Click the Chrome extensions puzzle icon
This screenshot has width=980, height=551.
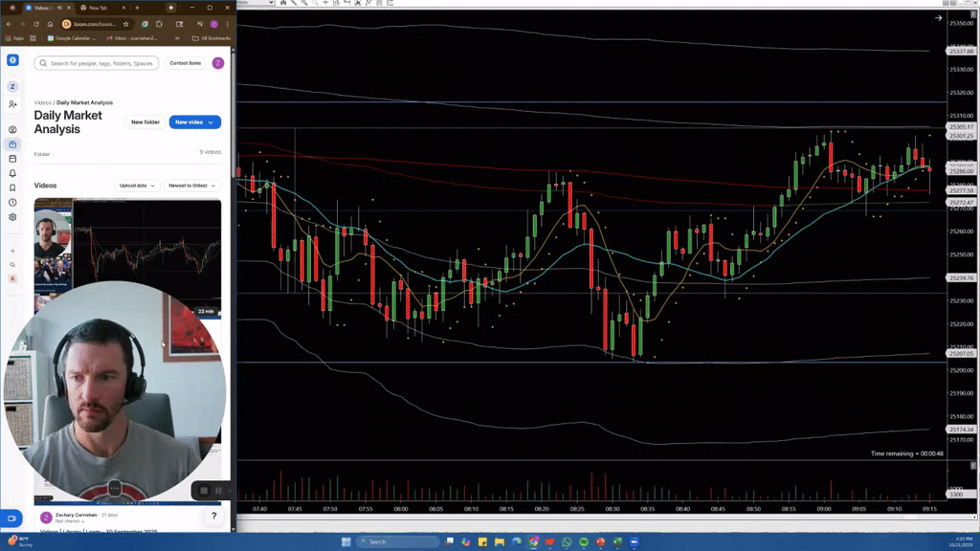coord(159,24)
